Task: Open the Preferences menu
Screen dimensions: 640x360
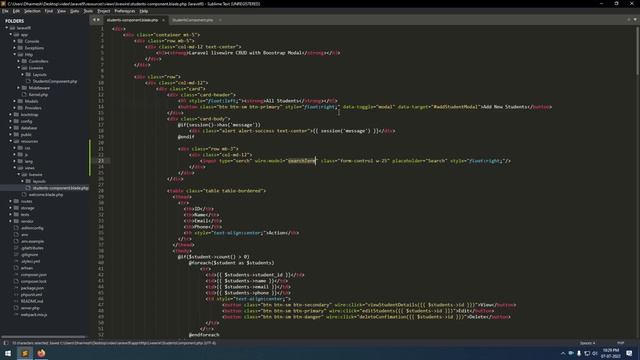Action: (124, 11)
